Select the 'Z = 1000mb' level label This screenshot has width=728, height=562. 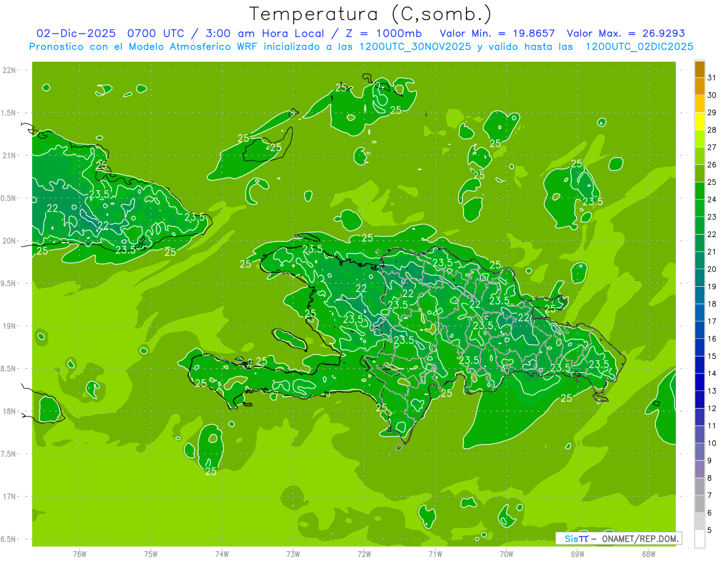click(385, 33)
